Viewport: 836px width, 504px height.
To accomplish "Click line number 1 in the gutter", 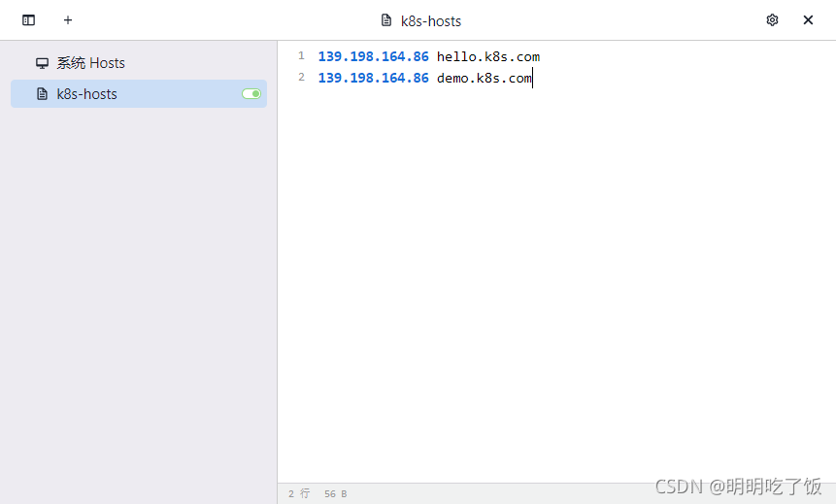I will (x=301, y=55).
